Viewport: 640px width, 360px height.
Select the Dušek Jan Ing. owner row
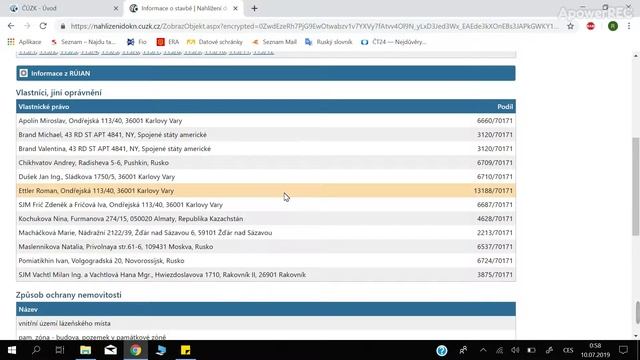coord(266,177)
